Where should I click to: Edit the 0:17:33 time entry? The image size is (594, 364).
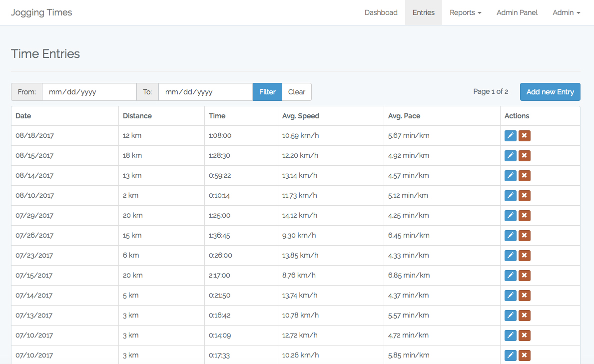(510, 356)
